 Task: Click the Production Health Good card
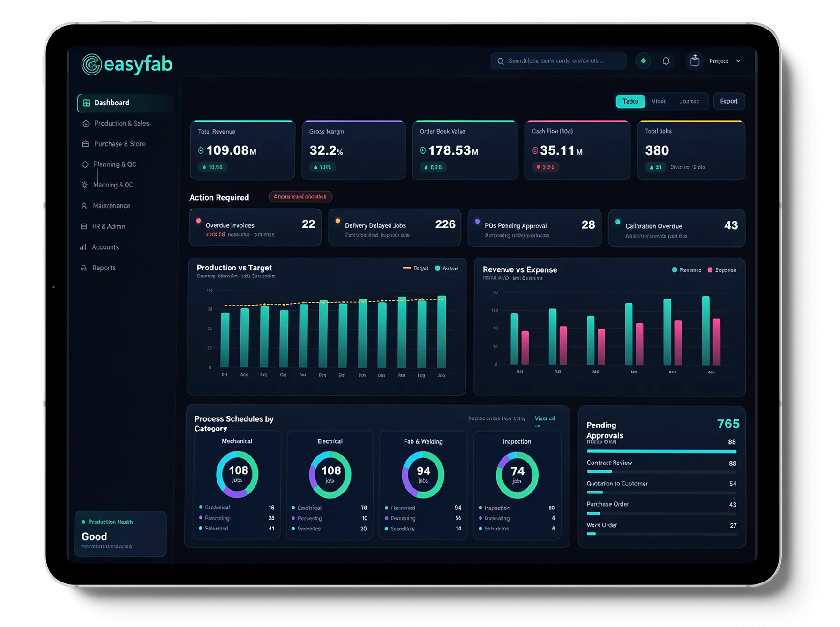[120, 534]
